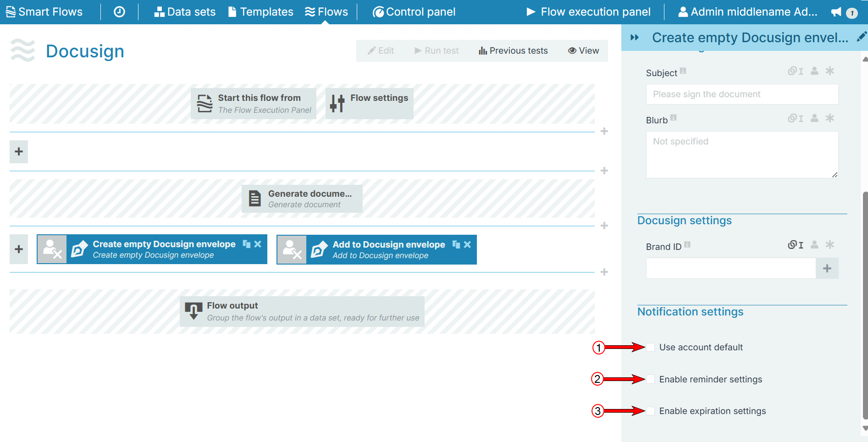Click the plus button beside Brand ID field
868x442 pixels.
pos(827,268)
